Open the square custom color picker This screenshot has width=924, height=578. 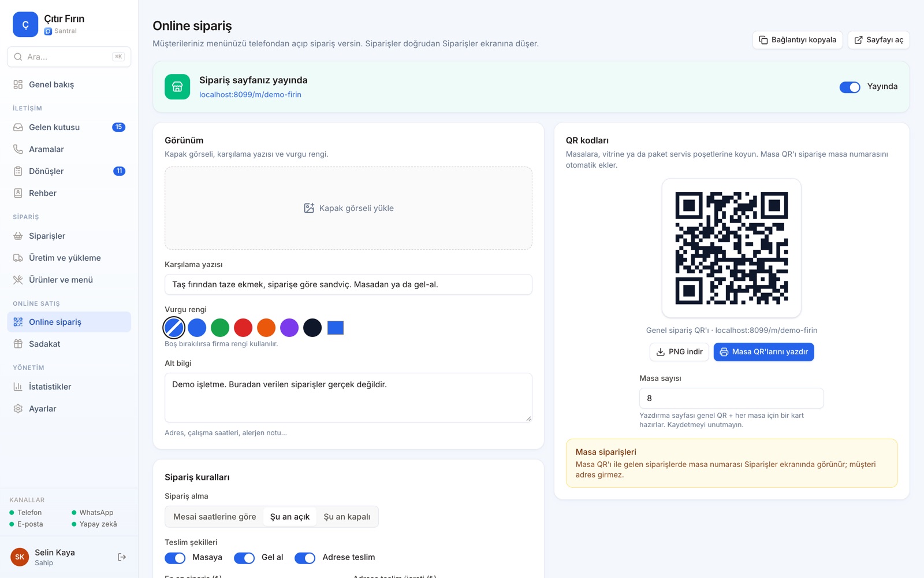click(336, 328)
